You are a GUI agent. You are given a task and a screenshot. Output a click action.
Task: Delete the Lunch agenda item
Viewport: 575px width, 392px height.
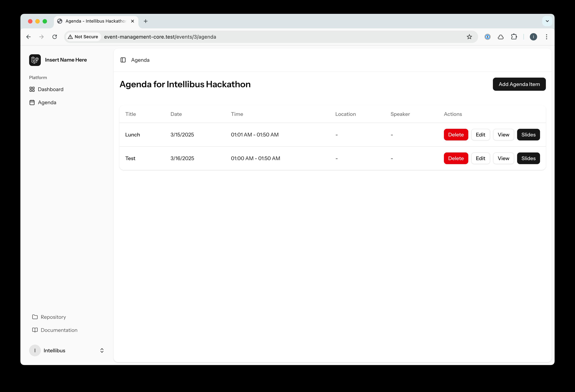pos(456,135)
